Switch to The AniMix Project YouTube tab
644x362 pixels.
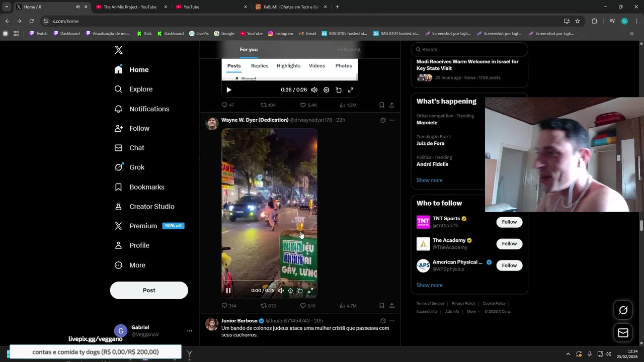(x=130, y=7)
